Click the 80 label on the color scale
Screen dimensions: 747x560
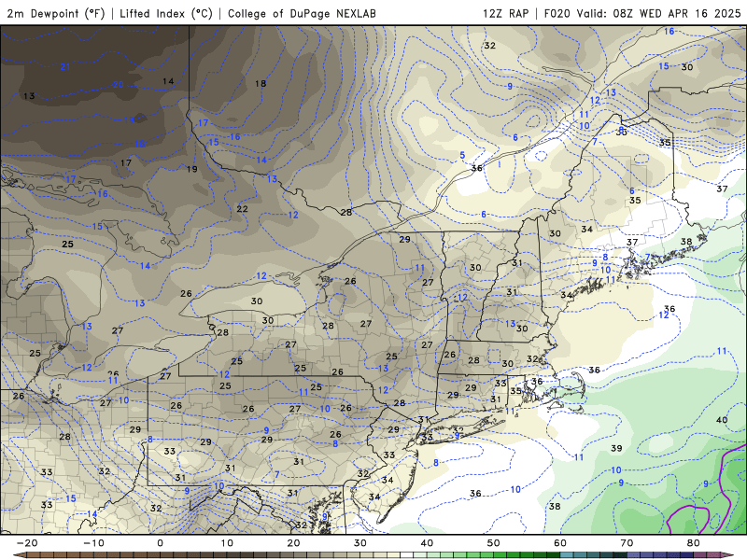694,543
